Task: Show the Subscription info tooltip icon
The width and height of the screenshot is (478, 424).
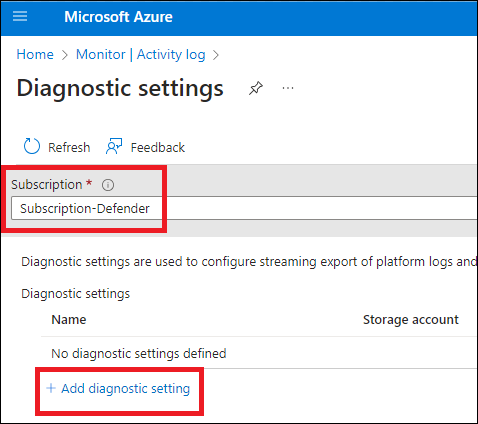Action: [x=108, y=185]
